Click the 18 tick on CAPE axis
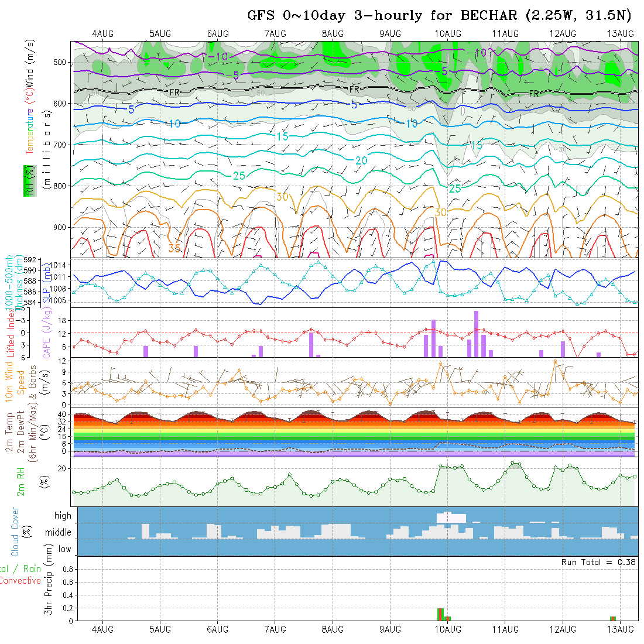The width and height of the screenshot is (644, 644). point(62,320)
